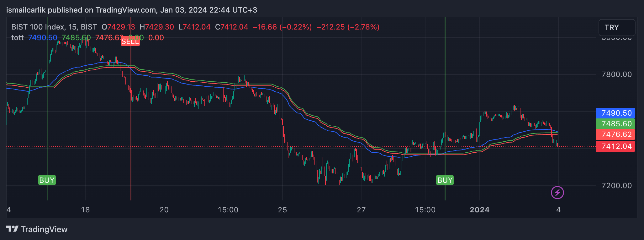Click the 25 date axis label

(x=282, y=210)
